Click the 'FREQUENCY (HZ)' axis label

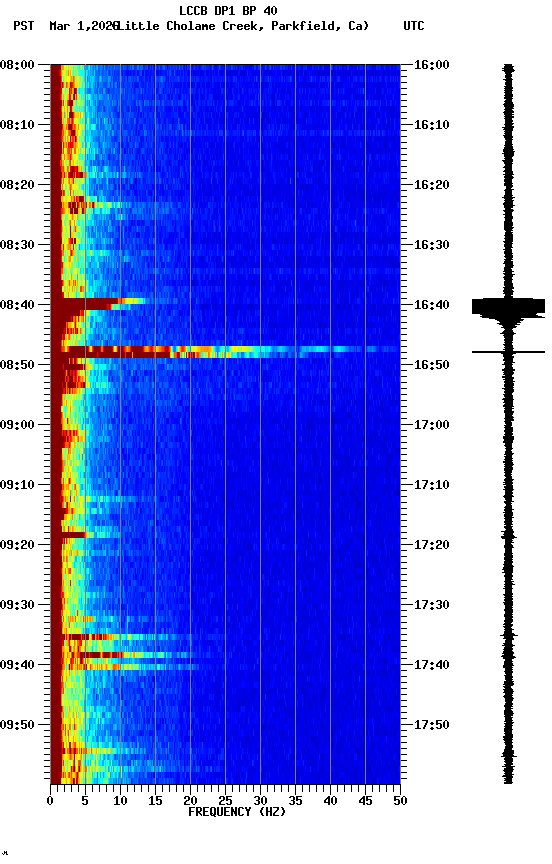pos(237,812)
